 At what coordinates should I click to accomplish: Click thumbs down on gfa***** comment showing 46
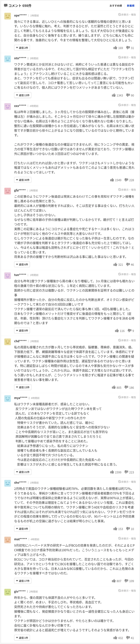(x=130, y=264)
